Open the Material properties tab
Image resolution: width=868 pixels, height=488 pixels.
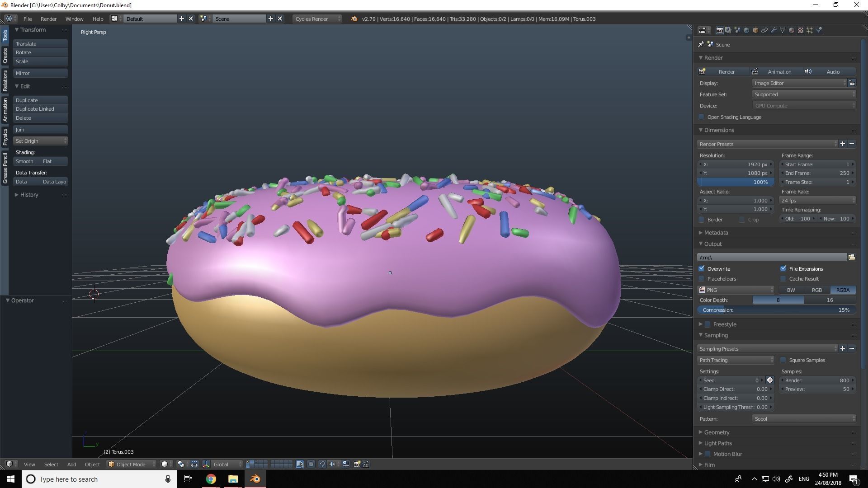click(792, 30)
